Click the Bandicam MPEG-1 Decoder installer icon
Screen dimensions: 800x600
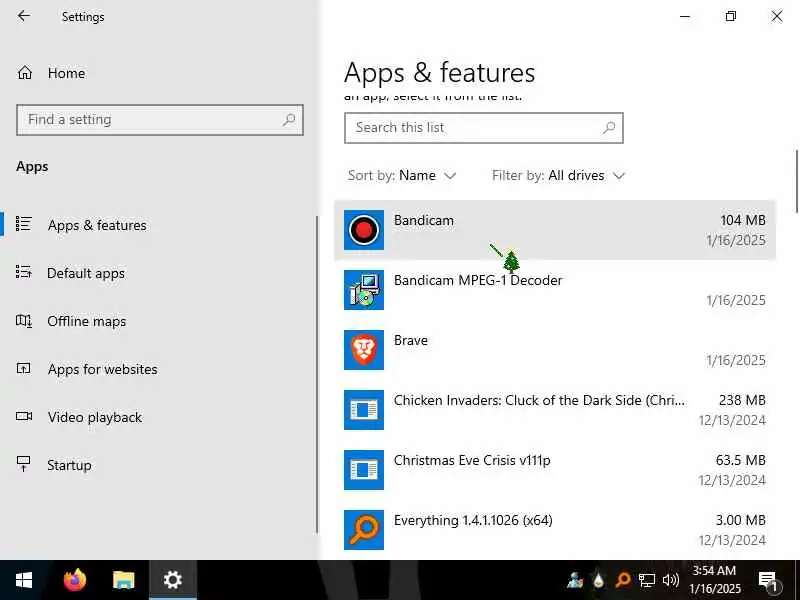[x=364, y=290]
